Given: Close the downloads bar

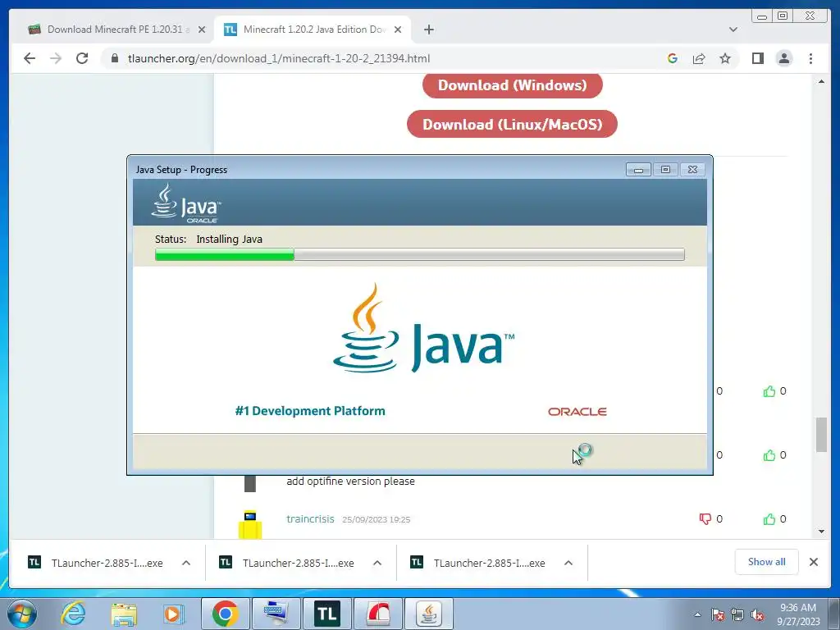Looking at the screenshot, I should (813, 561).
